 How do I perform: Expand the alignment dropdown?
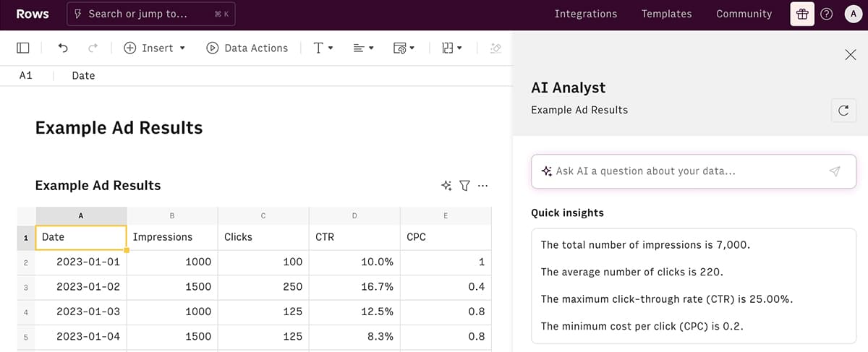coord(363,48)
